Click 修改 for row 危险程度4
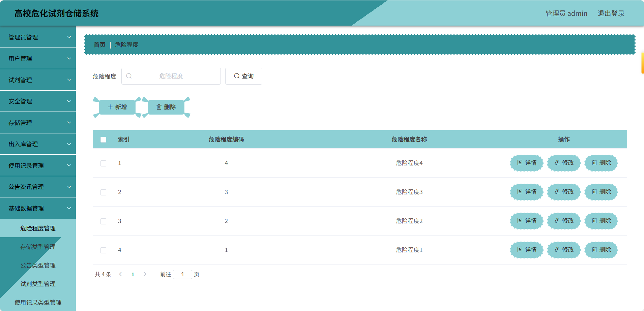644x311 pixels. tap(564, 163)
